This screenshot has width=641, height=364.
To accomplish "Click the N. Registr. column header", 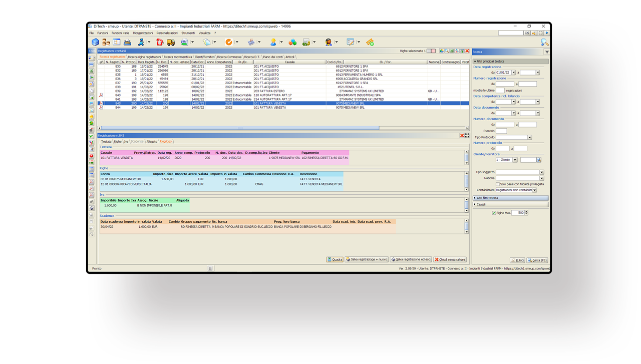I will [113, 62].
